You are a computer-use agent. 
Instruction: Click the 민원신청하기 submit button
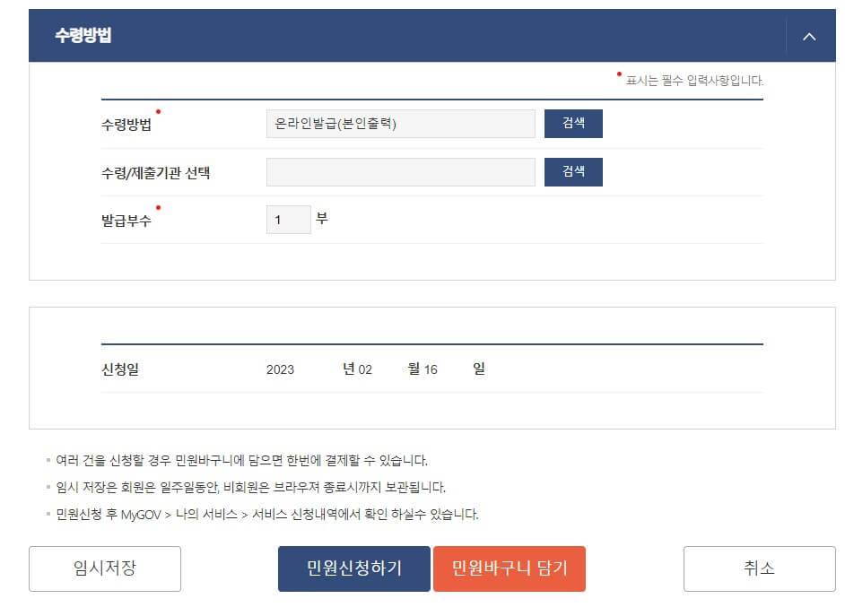click(353, 568)
